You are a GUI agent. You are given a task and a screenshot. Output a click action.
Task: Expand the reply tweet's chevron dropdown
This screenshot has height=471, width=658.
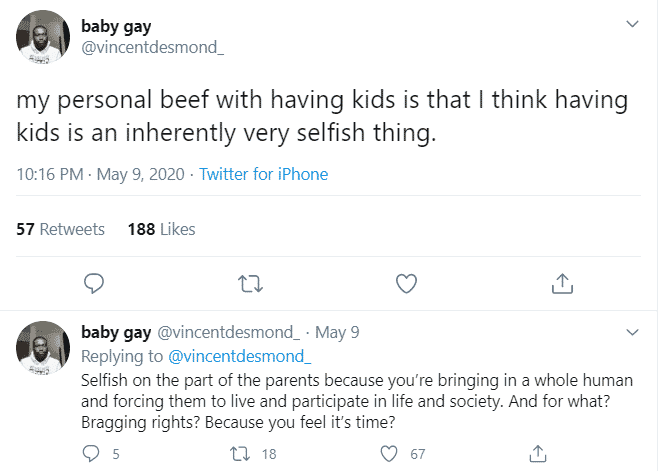(x=631, y=332)
